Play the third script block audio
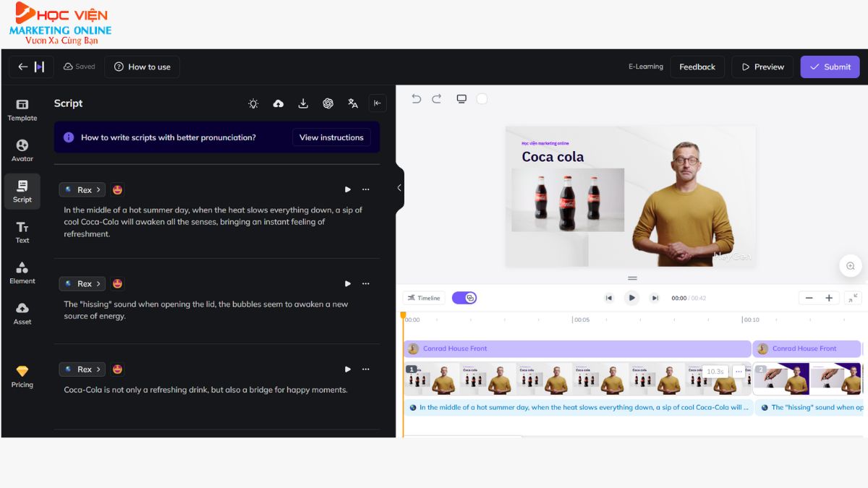Viewport: 868px width, 488px height. click(x=347, y=369)
